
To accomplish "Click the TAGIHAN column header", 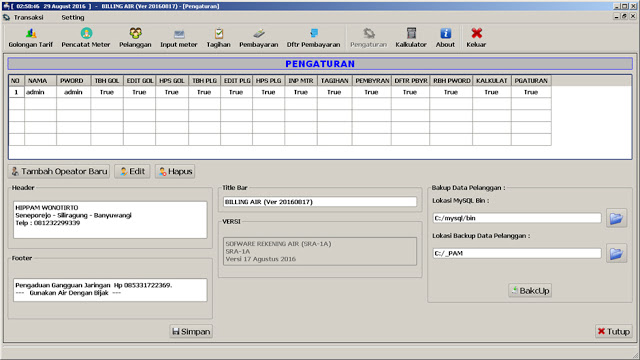I will coord(334,81).
